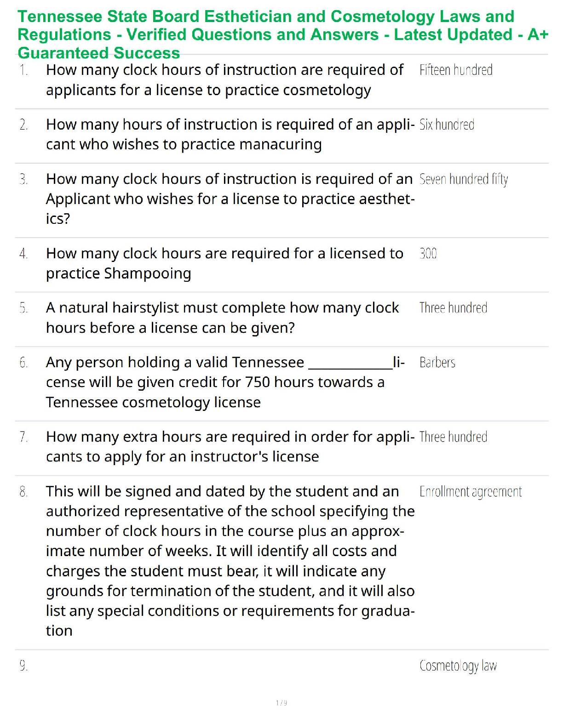
Task: Click the long paragraph in question 8
Action: tap(230, 561)
